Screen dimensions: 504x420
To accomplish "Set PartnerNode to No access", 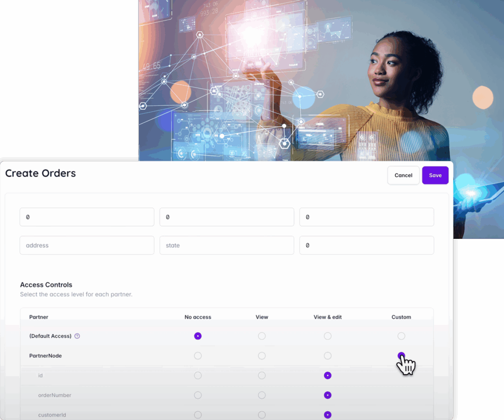I will click(x=198, y=356).
